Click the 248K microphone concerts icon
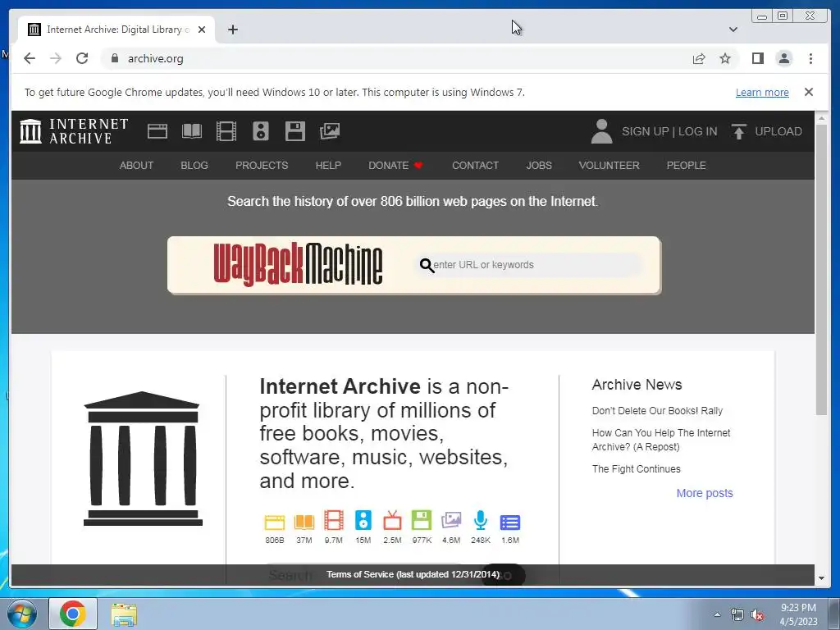The width and height of the screenshot is (840, 630). click(481, 521)
